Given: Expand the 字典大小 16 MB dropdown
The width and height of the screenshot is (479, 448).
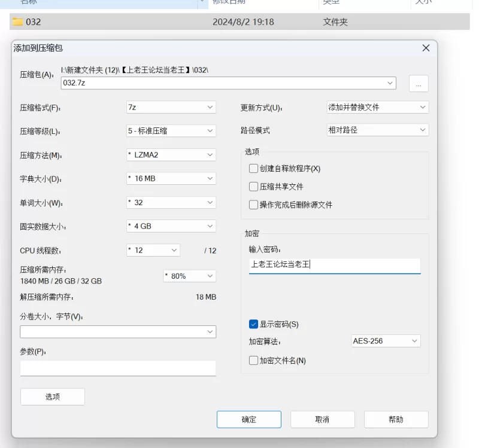Looking at the screenshot, I should tap(171, 178).
